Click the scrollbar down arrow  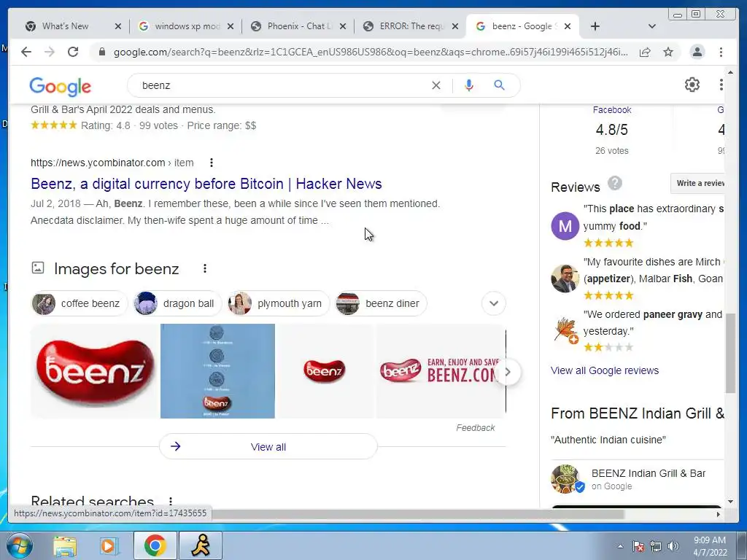(730, 502)
